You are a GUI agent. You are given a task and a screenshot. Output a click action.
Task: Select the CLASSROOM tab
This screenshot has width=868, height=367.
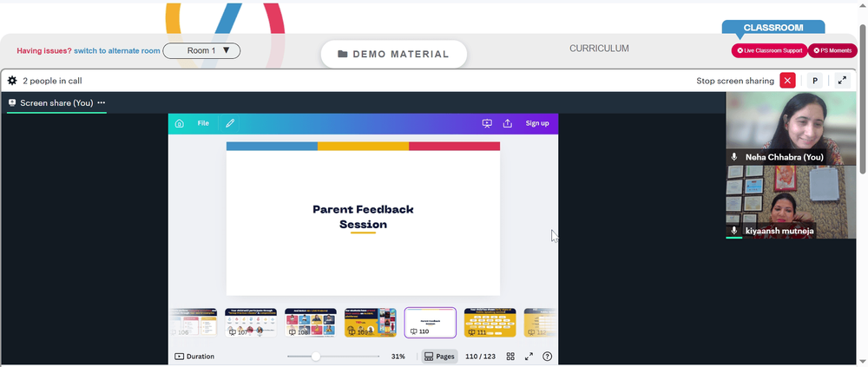pyautogui.click(x=773, y=28)
